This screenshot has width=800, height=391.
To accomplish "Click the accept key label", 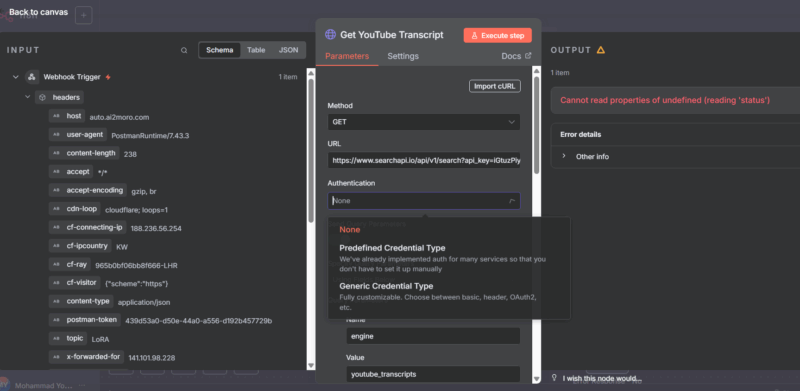I will point(78,172).
